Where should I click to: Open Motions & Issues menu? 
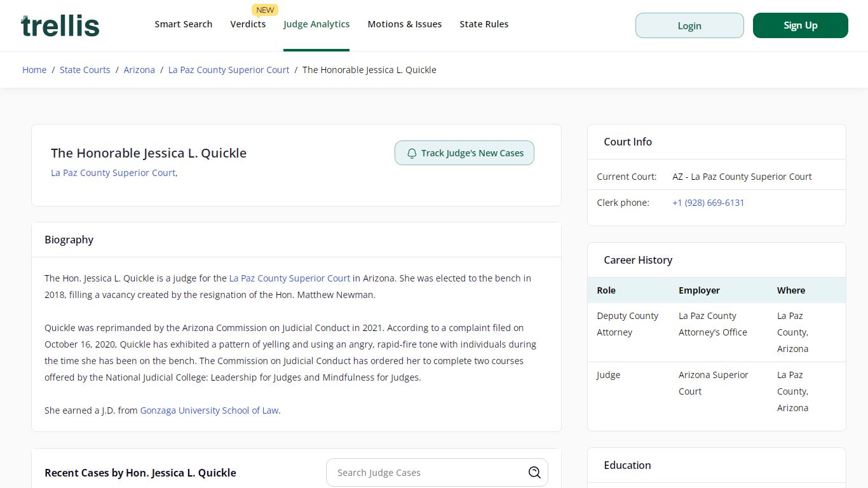pos(405,24)
